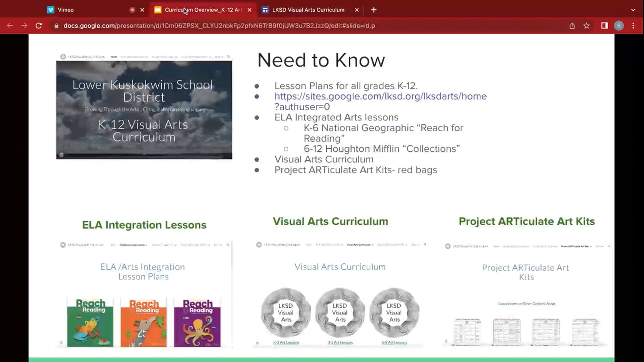Open a new browser tab
The height and width of the screenshot is (362, 644).
click(374, 10)
